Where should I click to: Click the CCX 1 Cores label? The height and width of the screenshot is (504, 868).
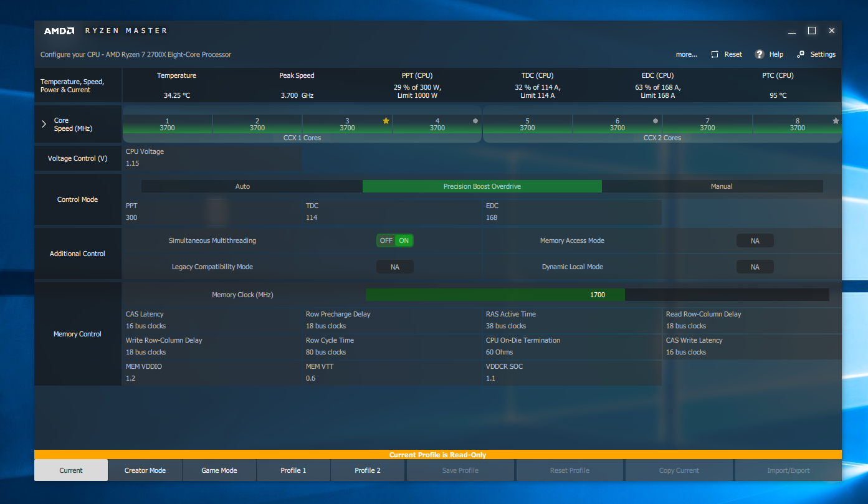coord(302,138)
